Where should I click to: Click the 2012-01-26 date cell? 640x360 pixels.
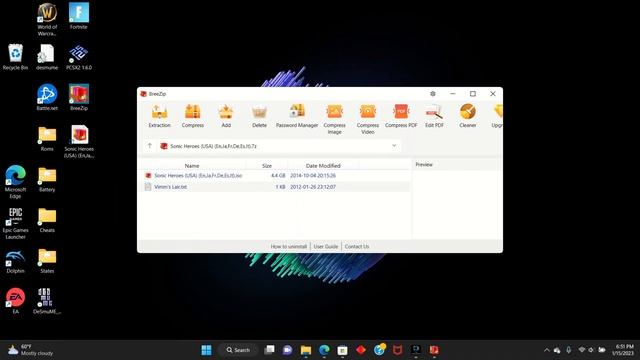click(x=313, y=187)
